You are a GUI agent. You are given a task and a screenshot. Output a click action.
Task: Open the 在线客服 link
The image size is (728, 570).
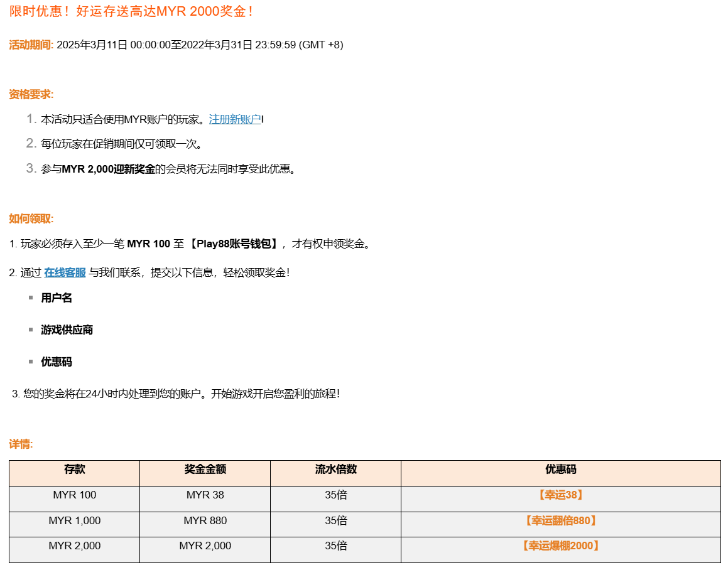65,272
